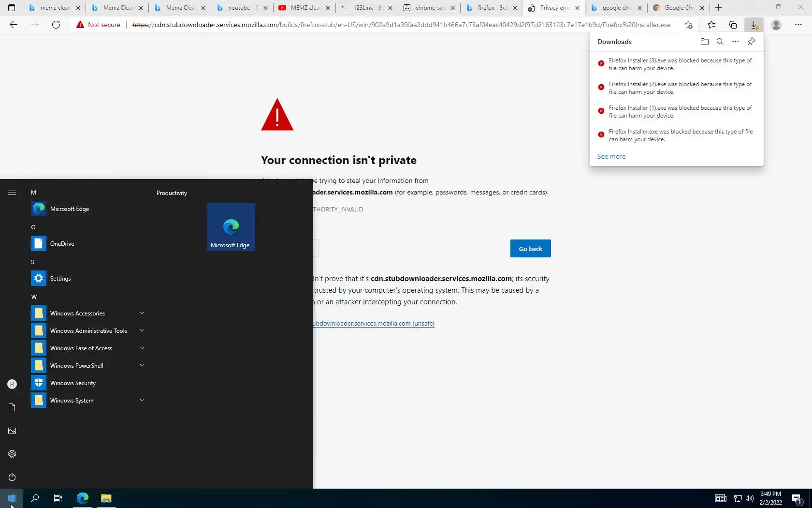Go back to the previous page
Image resolution: width=812 pixels, height=508 pixels.
click(x=14, y=25)
